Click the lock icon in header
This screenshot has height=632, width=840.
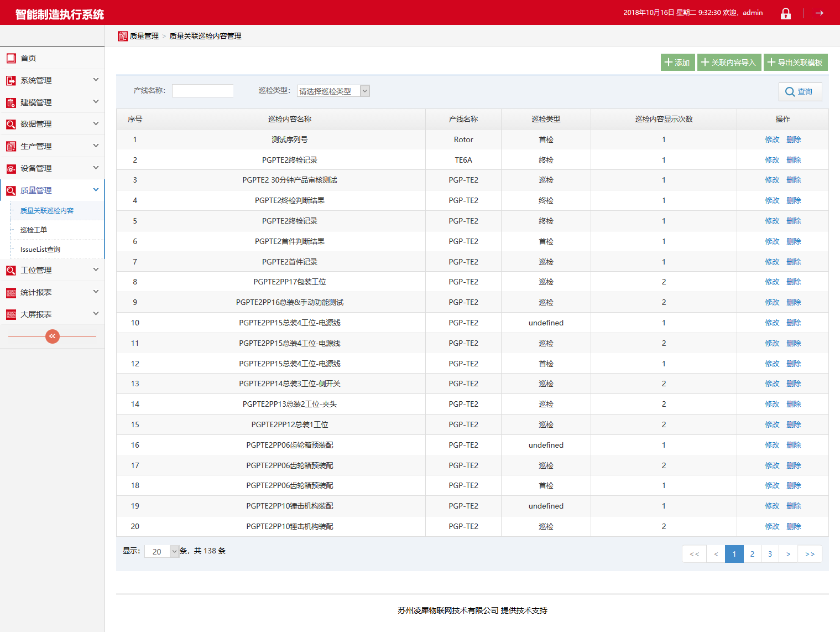pyautogui.click(x=785, y=13)
